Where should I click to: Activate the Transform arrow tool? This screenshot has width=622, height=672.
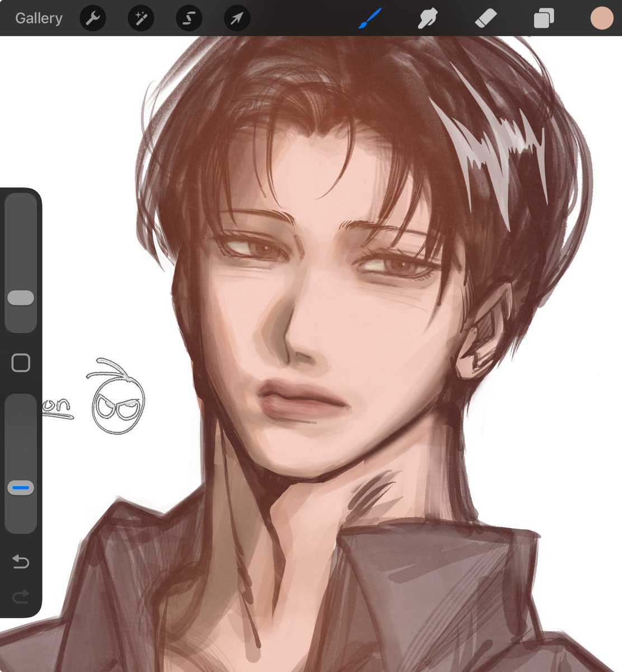pos(237,18)
